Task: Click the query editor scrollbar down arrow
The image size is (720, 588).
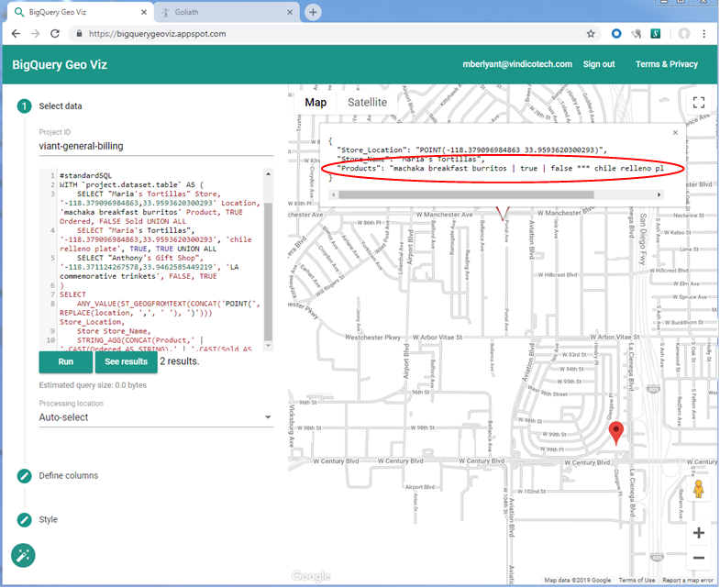Action: point(268,346)
